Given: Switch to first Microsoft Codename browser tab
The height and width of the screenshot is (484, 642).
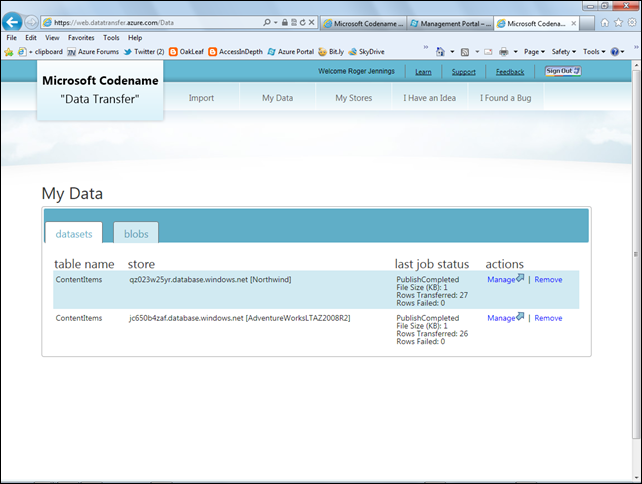Looking at the screenshot, I should (363, 24).
